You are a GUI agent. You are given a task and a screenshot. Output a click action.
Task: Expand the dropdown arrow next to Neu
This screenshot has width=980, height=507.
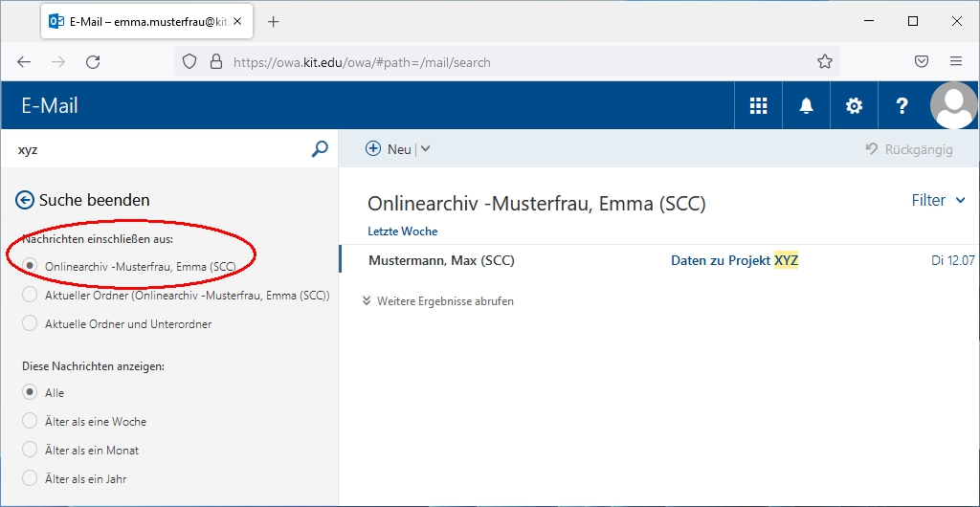click(x=426, y=149)
